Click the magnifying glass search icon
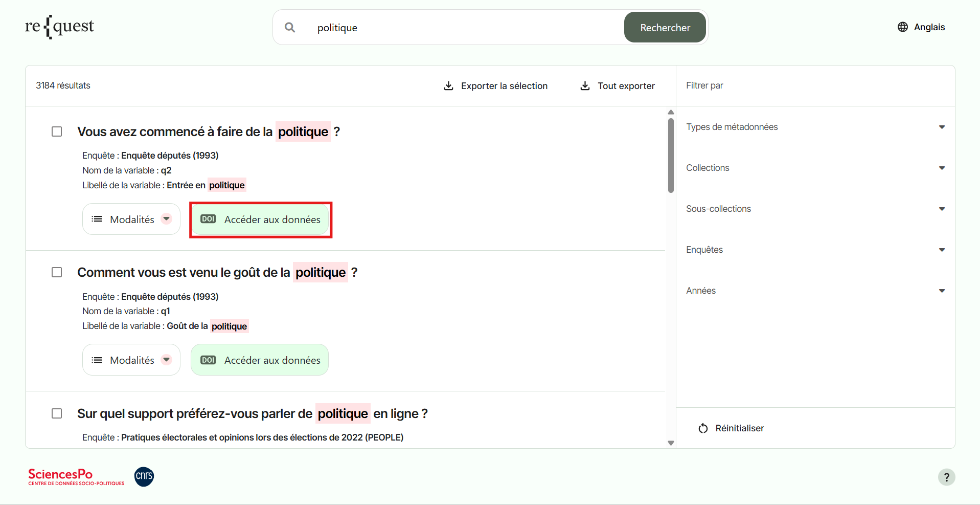Screen dimensions: 980x505 [290, 28]
